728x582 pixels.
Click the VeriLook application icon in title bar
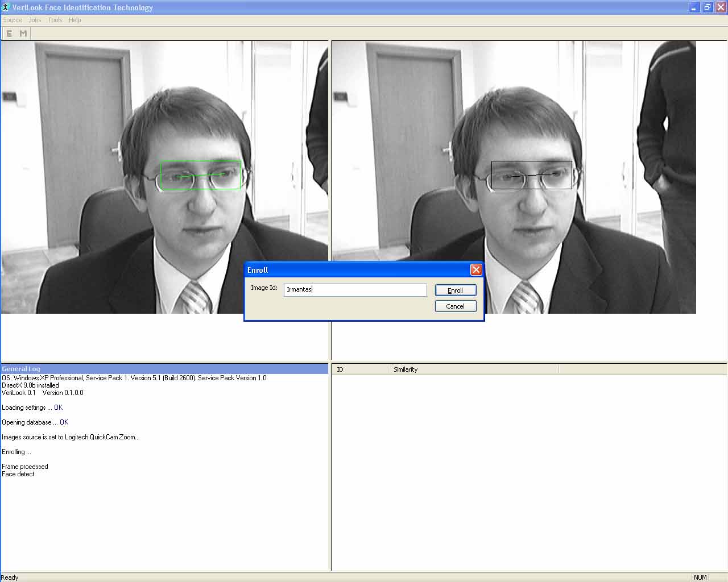6,7
